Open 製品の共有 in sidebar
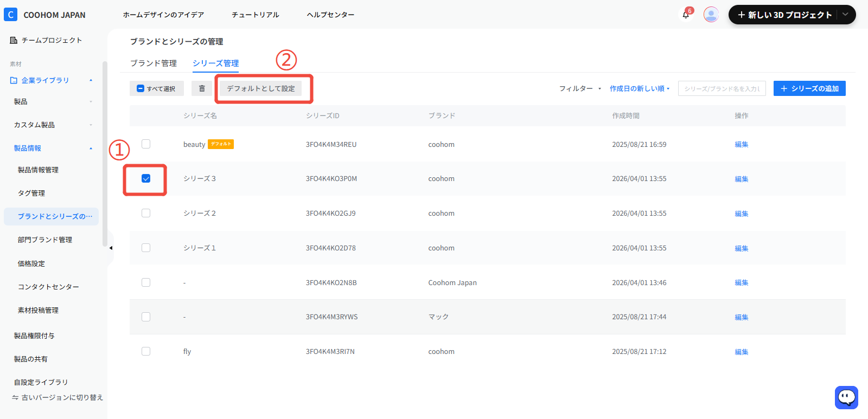 [31, 359]
